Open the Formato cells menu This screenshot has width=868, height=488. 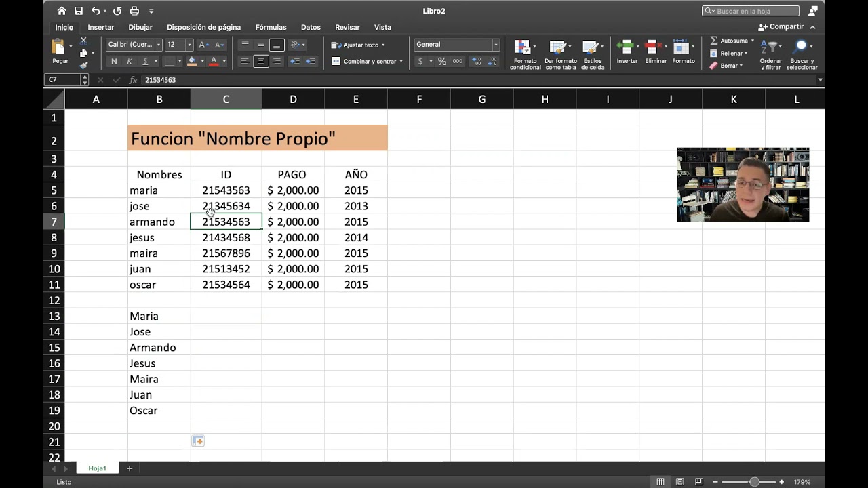coord(684,52)
